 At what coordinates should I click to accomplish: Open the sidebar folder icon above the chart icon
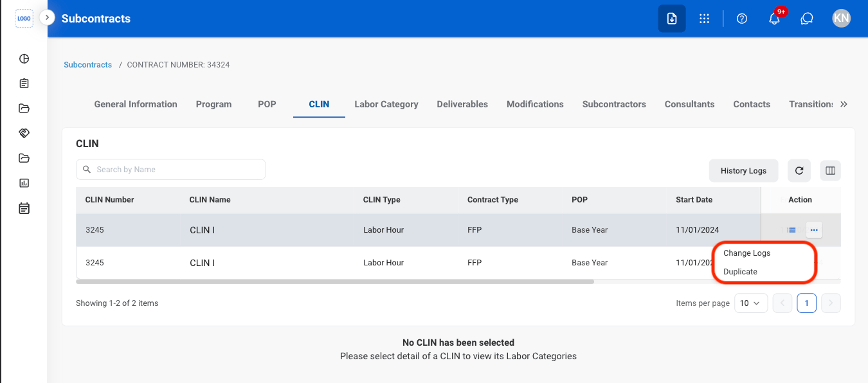pyautogui.click(x=24, y=158)
